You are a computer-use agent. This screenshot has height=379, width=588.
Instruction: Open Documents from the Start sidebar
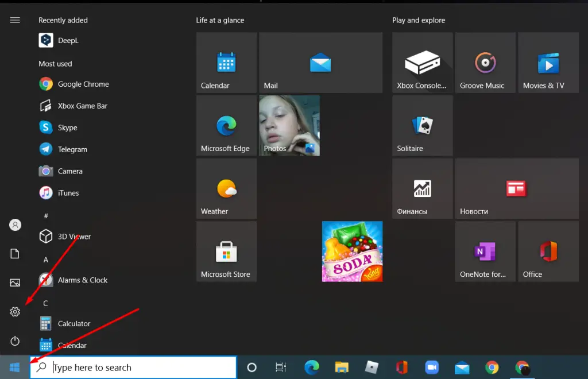pos(15,254)
